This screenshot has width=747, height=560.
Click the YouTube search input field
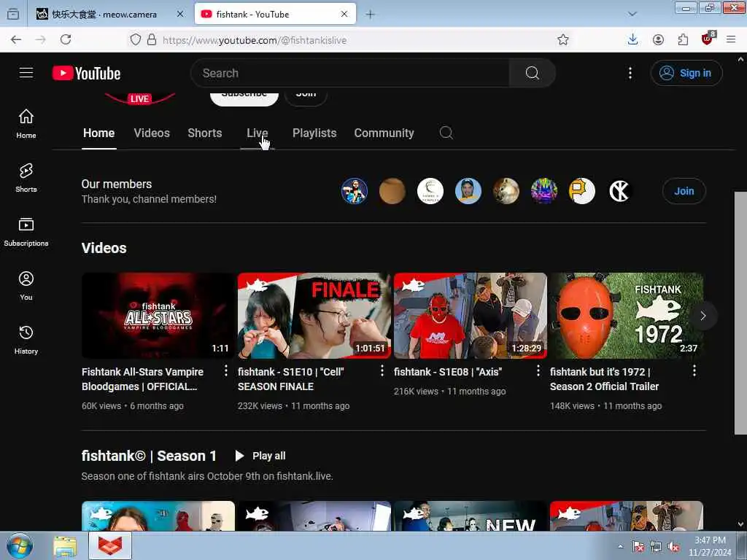click(350, 73)
